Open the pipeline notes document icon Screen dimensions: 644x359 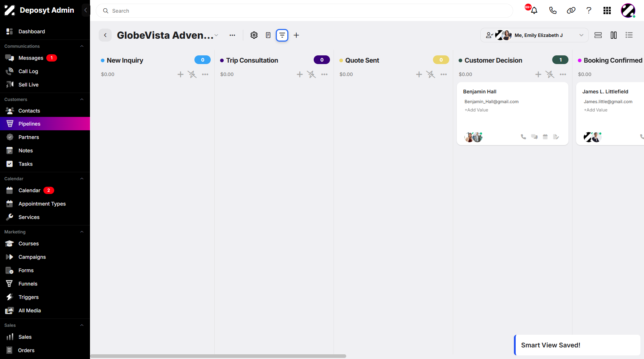268,35
